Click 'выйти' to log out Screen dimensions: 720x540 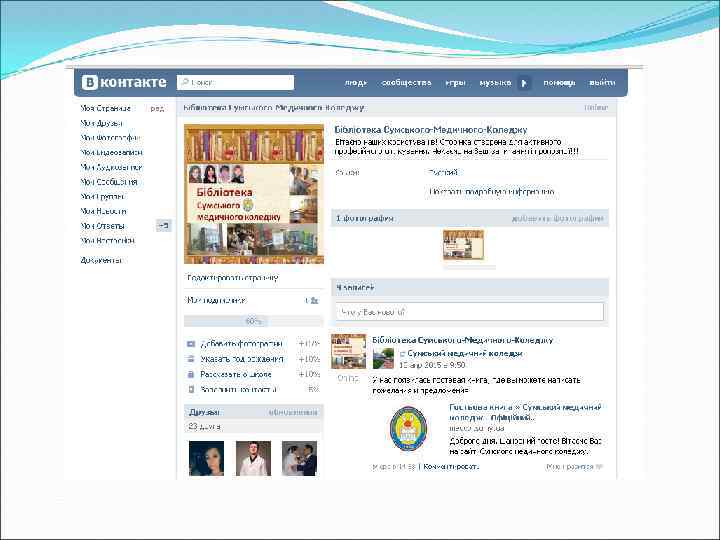pos(602,83)
